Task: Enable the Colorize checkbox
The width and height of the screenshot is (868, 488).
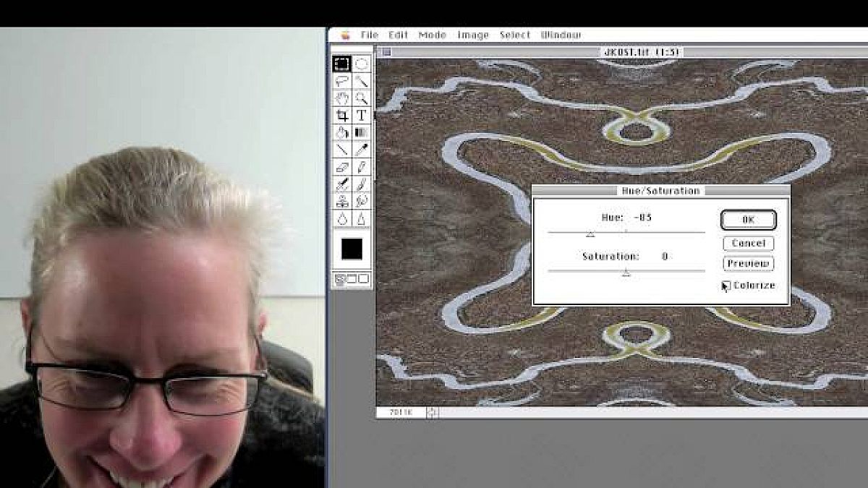Action: pos(726,286)
